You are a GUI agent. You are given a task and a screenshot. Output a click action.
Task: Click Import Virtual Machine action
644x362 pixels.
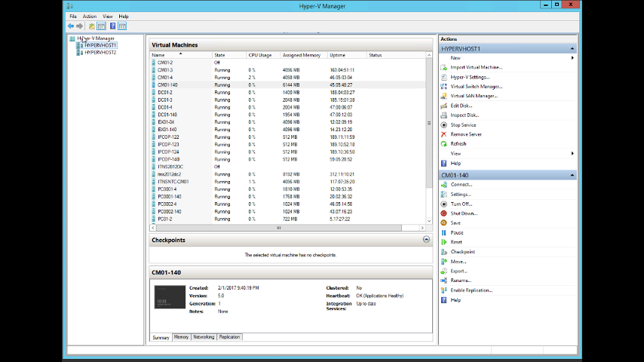[476, 67]
